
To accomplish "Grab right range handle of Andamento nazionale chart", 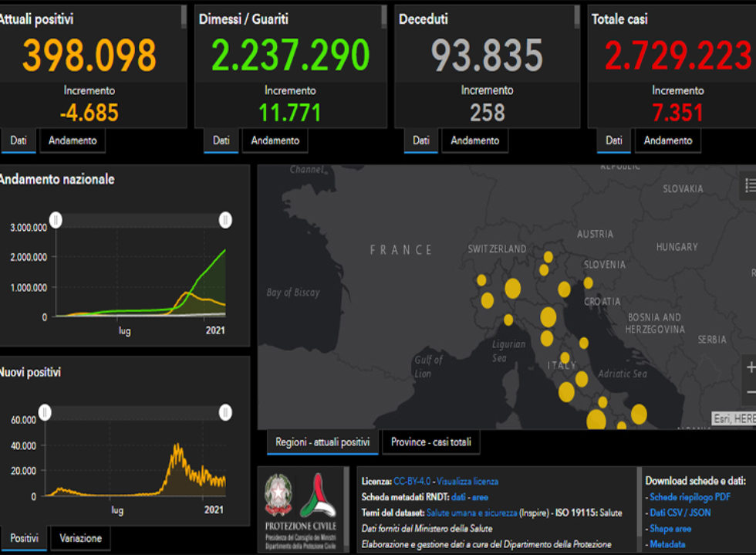I will (x=225, y=220).
